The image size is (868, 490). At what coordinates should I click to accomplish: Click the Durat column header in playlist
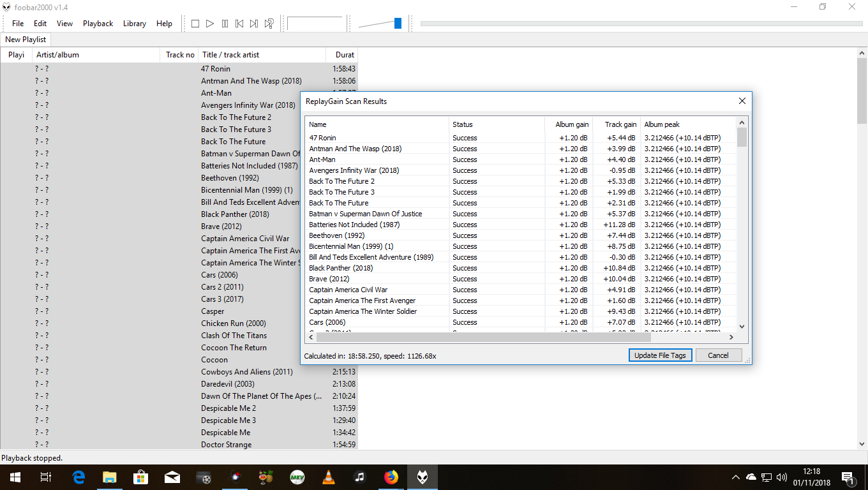coord(342,55)
